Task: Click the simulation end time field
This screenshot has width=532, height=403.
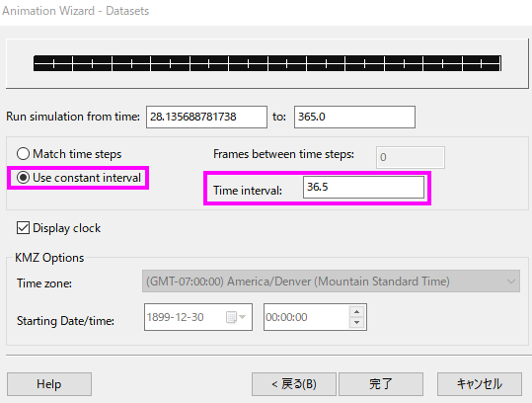Action: [354, 117]
